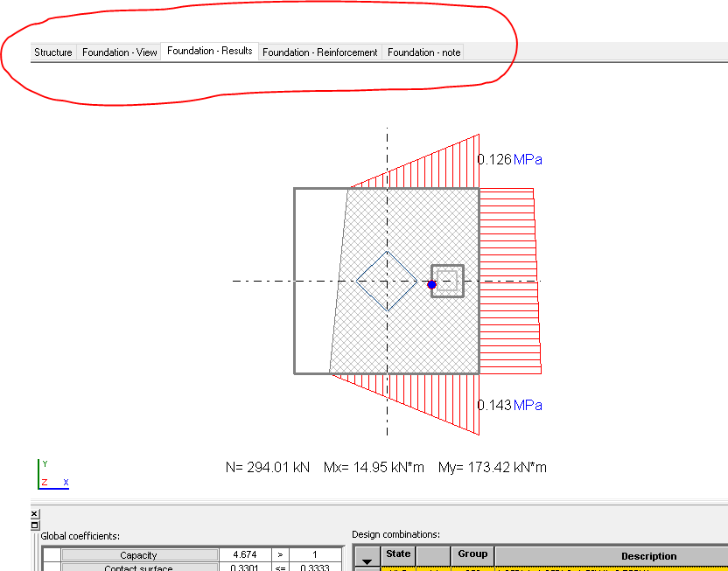This screenshot has height=571, width=728.
Task: Click the "Description" column header
Action: click(648, 556)
